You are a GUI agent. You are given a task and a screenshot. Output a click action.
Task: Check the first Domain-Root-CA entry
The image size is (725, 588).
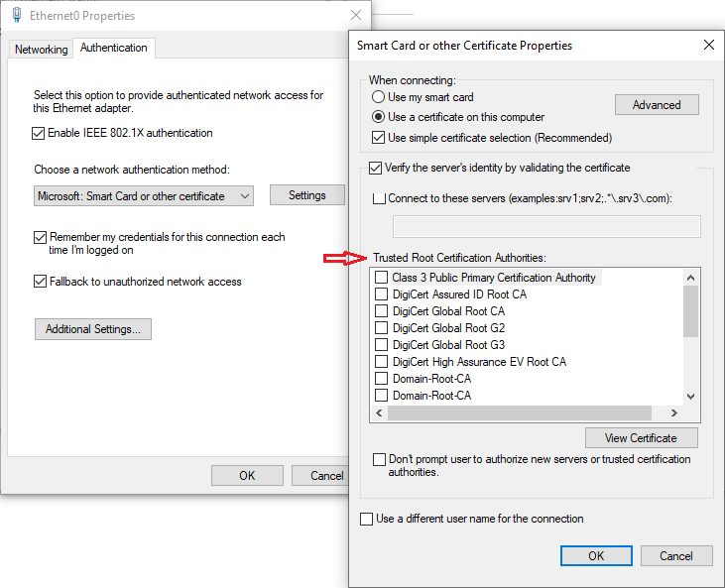(x=381, y=379)
